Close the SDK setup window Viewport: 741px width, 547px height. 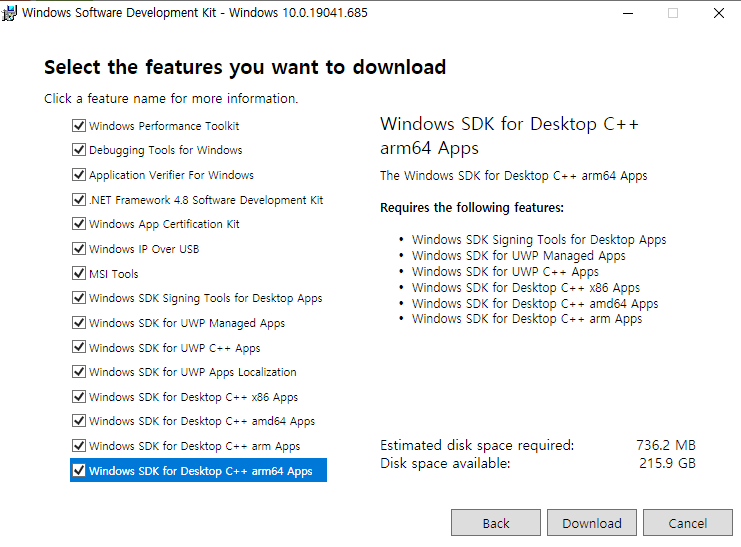tap(719, 13)
